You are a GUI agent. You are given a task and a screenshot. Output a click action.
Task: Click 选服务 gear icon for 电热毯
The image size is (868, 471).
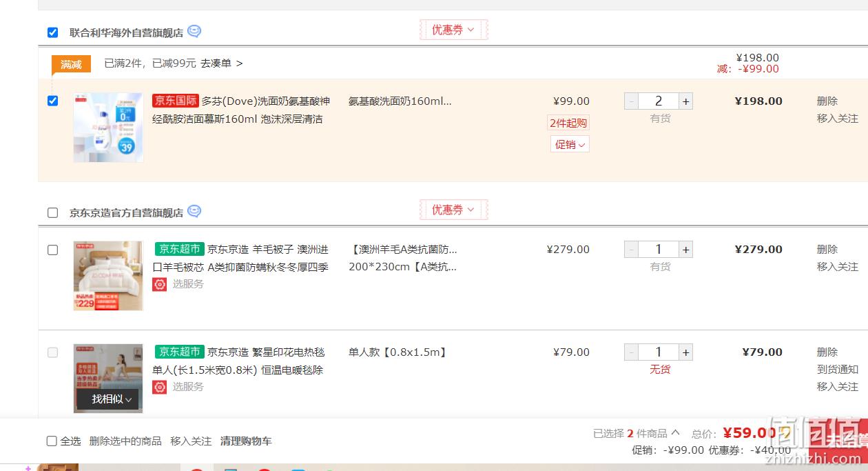click(160, 387)
